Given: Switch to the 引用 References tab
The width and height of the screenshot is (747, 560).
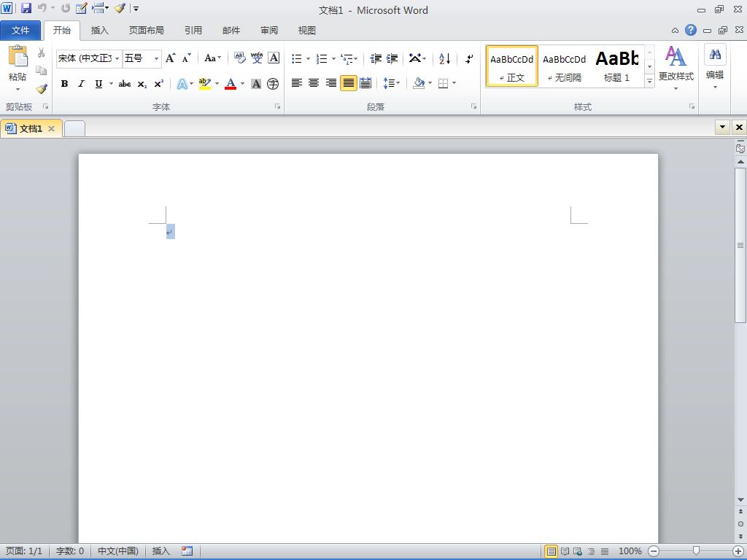Looking at the screenshot, I should 193,31.
